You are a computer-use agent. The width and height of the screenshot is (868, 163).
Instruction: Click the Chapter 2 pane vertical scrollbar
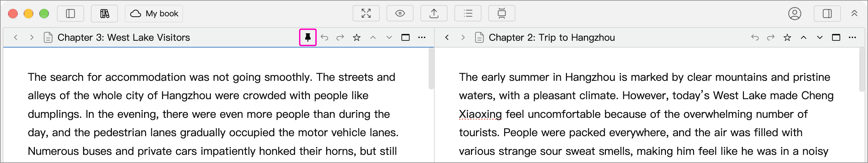pos(862,70)
